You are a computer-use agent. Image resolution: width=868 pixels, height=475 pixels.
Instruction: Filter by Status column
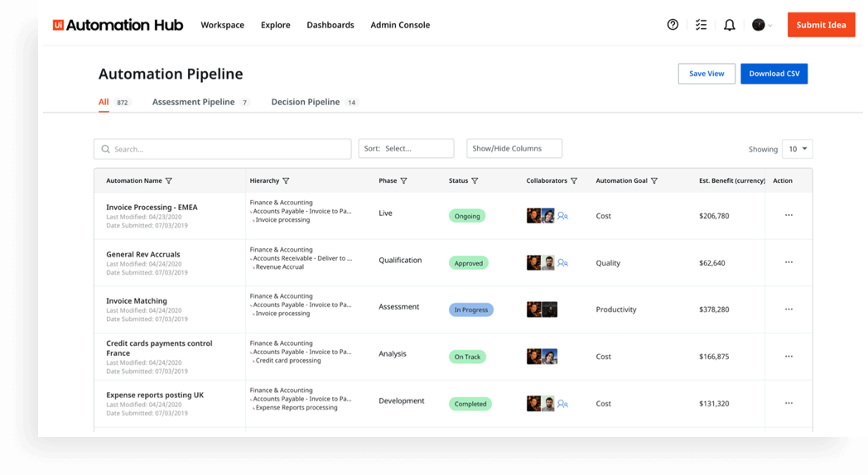point(475,181)
